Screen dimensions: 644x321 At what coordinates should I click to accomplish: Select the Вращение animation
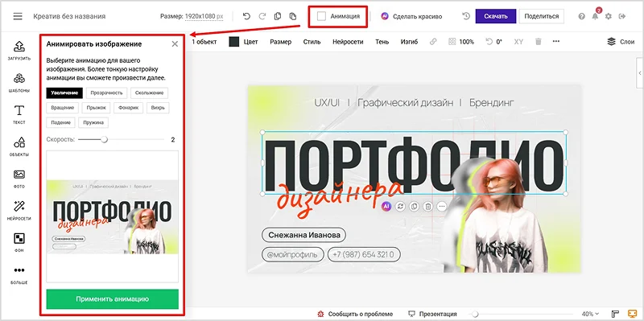(x=63, y=108)
